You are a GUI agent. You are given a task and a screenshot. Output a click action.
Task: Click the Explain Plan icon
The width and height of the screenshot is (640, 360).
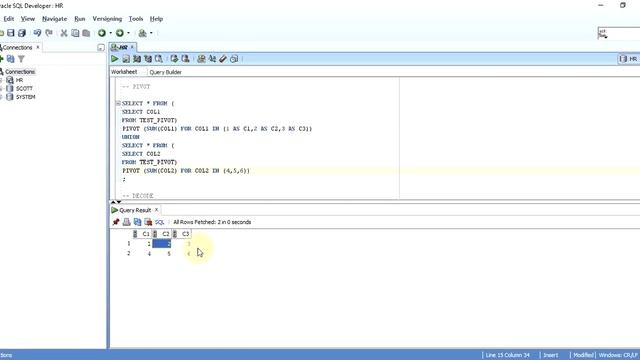click(x=137, y=59)
